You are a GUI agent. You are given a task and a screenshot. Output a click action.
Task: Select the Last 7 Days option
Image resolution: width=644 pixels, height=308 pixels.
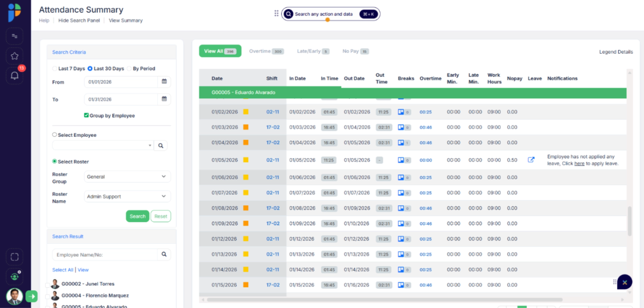[55, 69]
